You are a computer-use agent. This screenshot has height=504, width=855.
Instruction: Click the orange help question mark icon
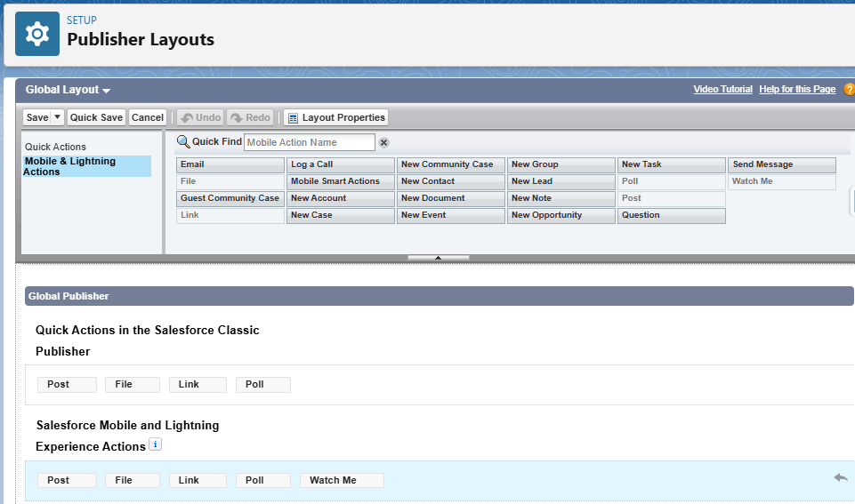849,90
